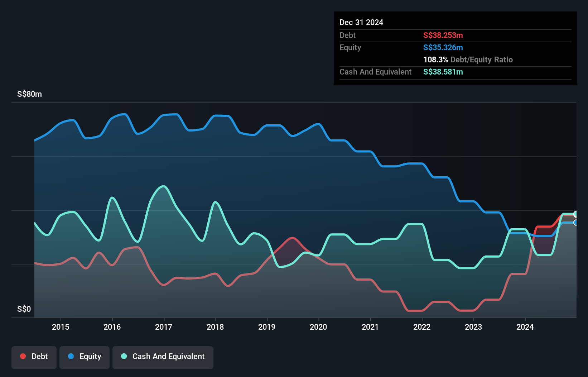588x377 pixels.
Task: Click the Cash endpoint marker on chart
Action: click(x=576, y=214)
